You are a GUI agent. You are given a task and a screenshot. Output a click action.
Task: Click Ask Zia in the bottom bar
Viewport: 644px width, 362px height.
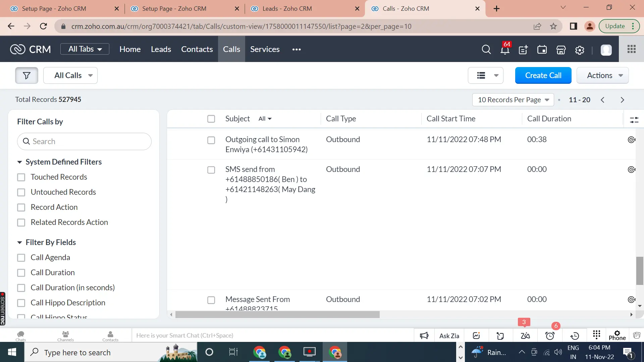[449, 336]
